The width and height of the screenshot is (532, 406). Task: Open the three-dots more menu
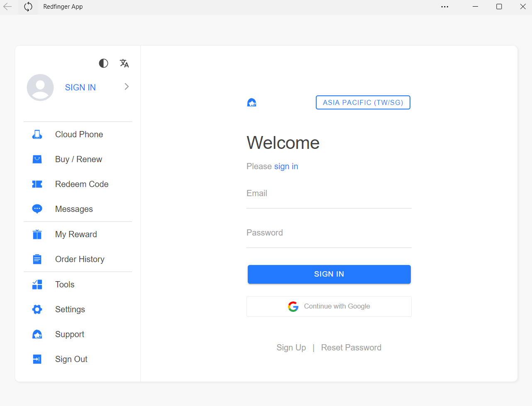(x=445, y=7)
